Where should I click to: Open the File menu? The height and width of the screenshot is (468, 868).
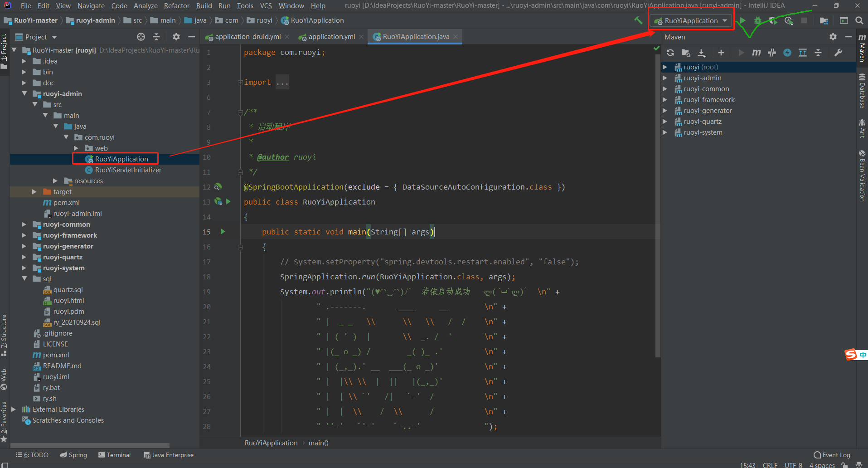26,6
